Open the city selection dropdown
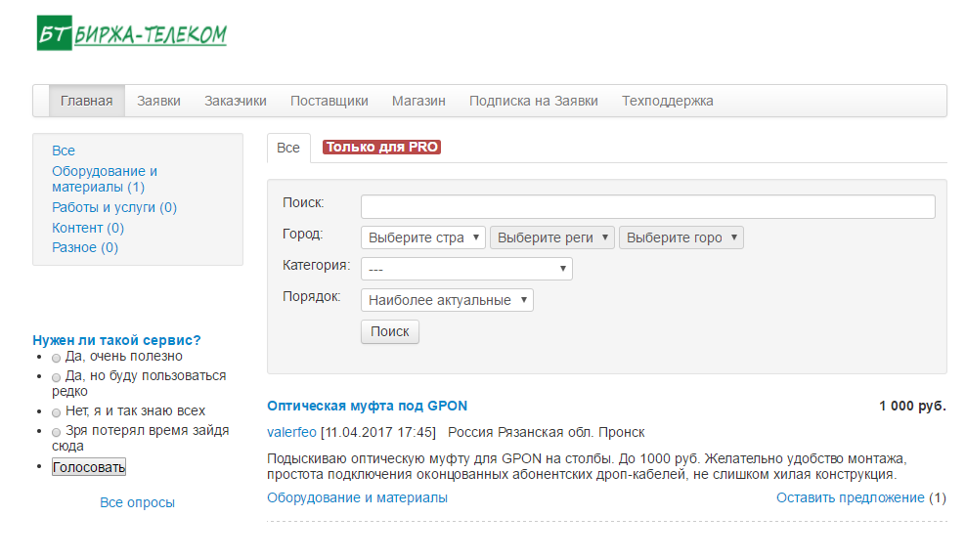Viewport: 966px width, 560px height. 681,237
